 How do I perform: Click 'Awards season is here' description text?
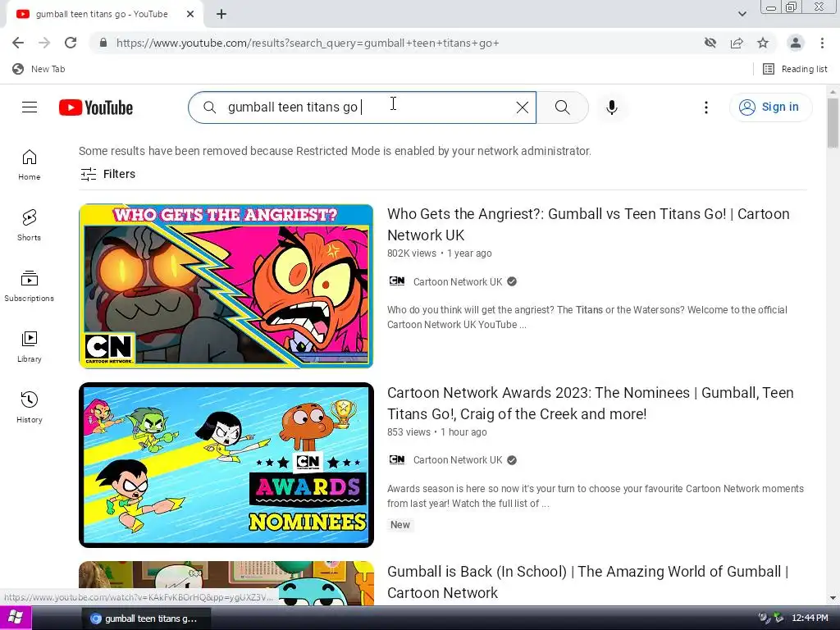click(596, 496)
